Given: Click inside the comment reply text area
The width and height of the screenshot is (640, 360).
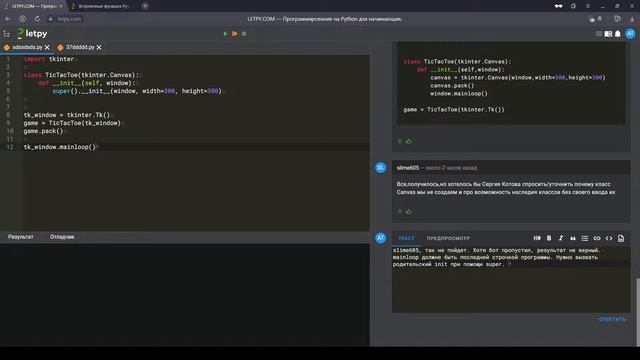Looking at the screenshot, I should (x=511, y=279).
